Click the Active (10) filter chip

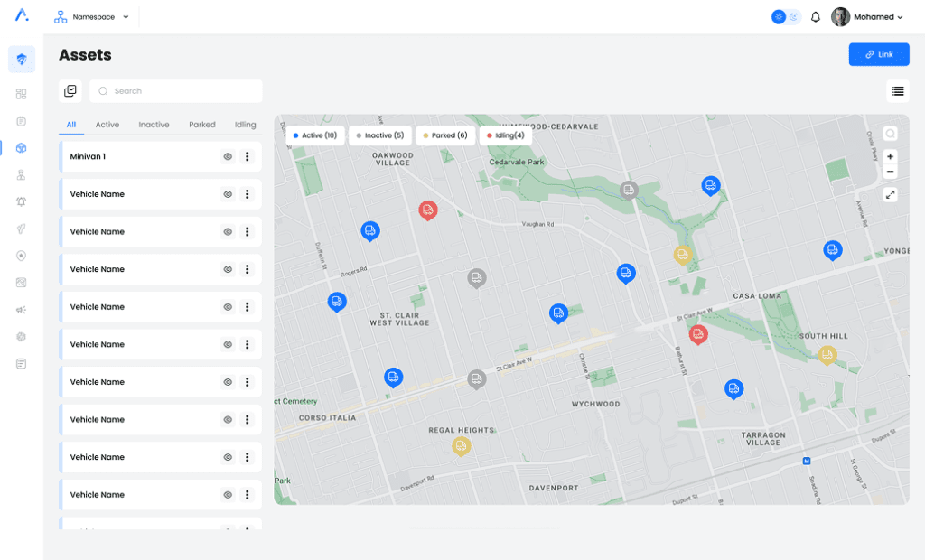coord(315,135)
